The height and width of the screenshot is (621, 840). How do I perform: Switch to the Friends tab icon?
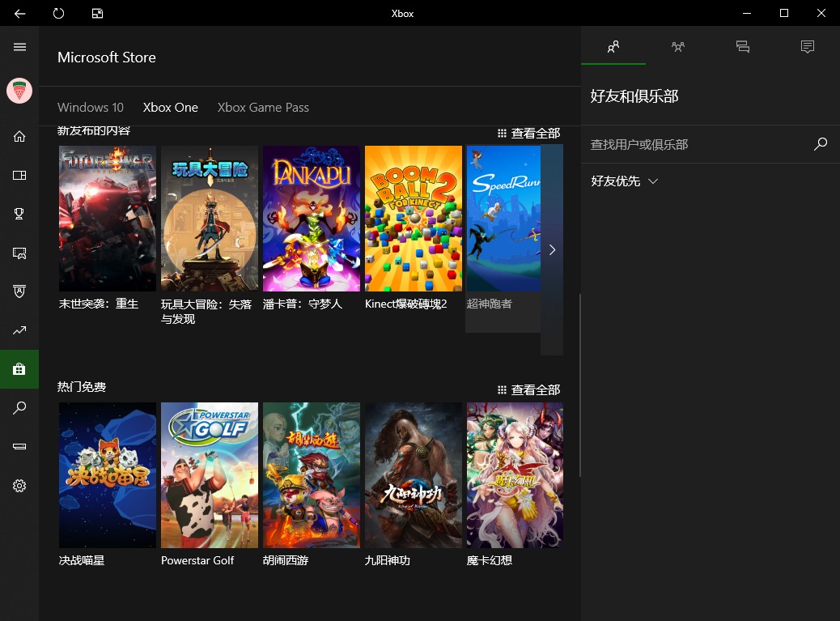point(613,47)
